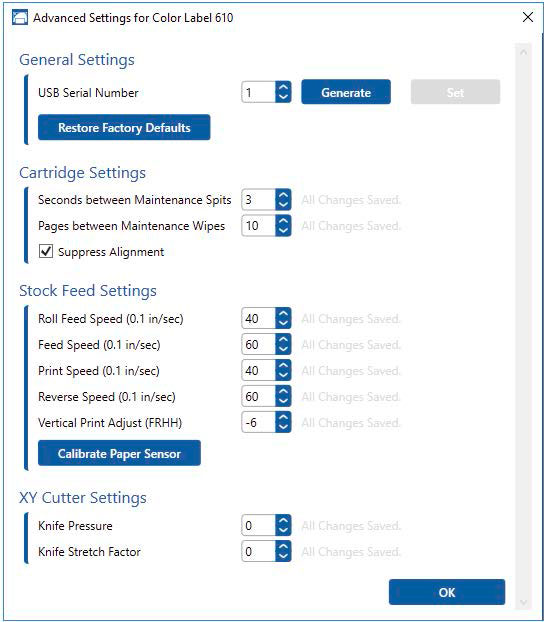Increase USB Serial Number with up arrow
Viewport: 546px width, 622px height.
[x=283, y=88]
